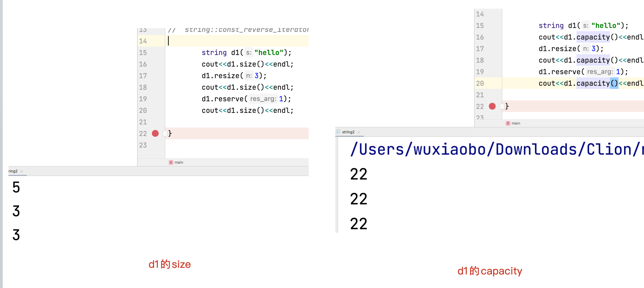Click d1.resize(n: 3) in left editor
The width and height of the screenshot is (644, 288).
(x=234, y=76)
